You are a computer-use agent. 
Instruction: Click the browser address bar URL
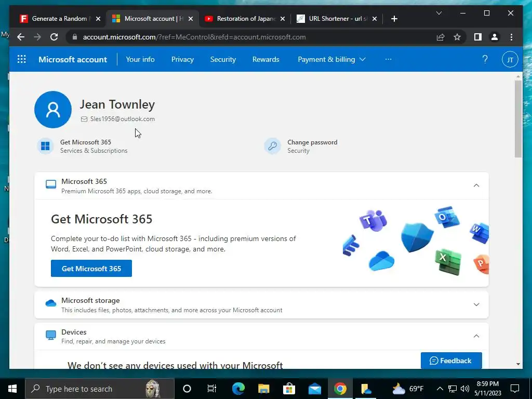coord(194,37)
